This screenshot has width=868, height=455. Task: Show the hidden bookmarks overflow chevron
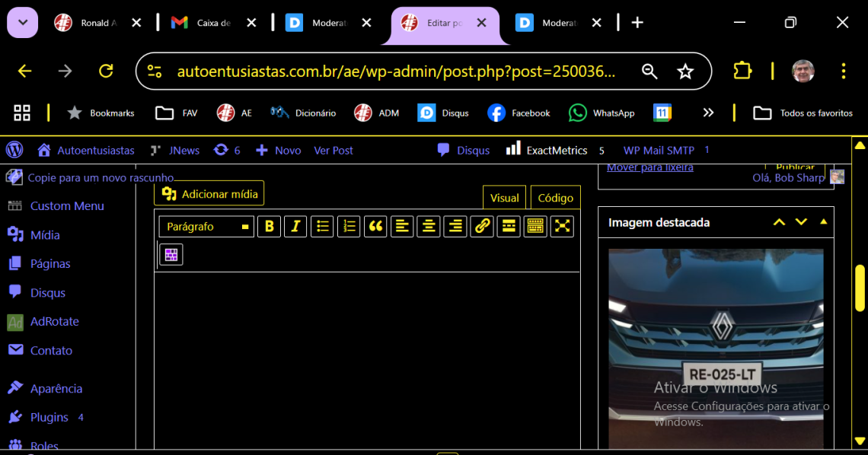[x=708, y=113]
